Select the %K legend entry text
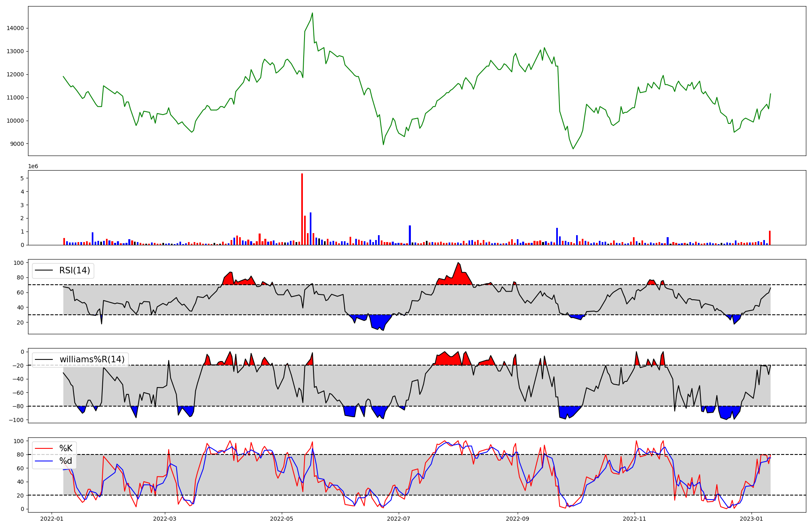 pos(66,448)
